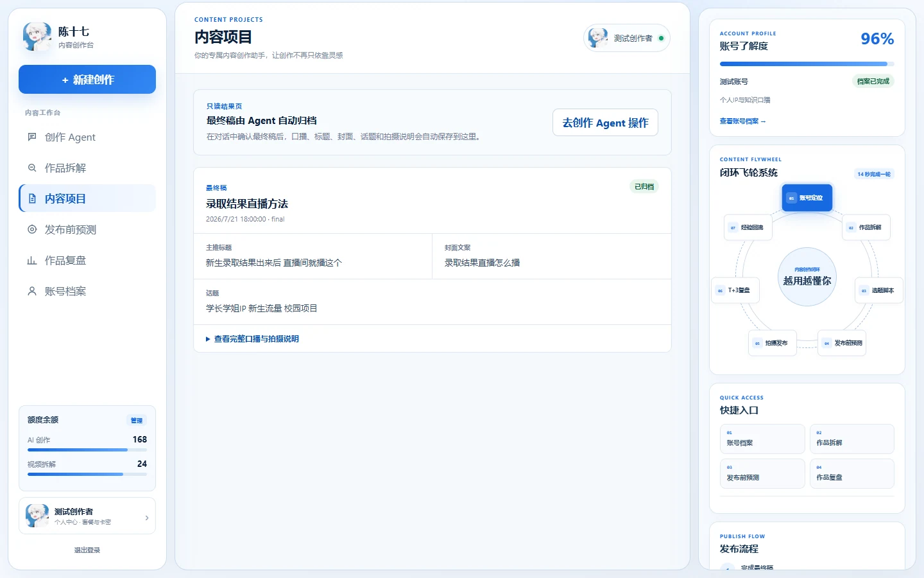Screen dimensions: 924x578
Task: Open the 账号档案 person icon
Action: tap(32, 291)
